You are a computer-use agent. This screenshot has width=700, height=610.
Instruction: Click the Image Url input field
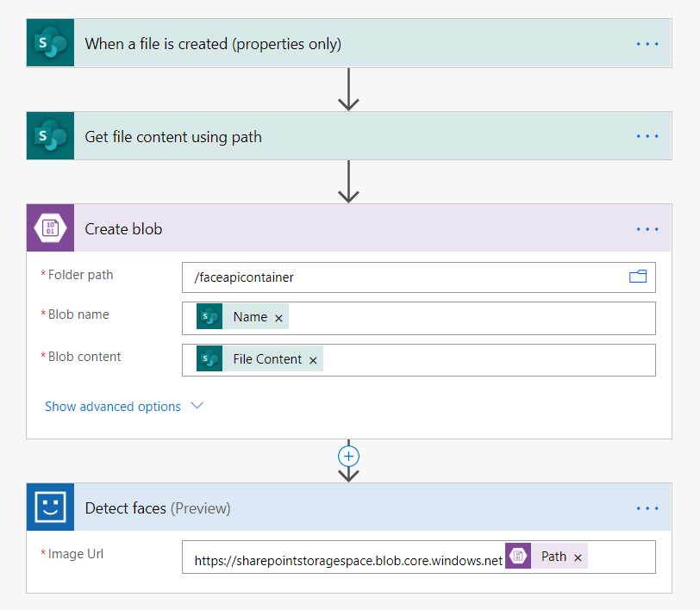(x=621, y=557)
